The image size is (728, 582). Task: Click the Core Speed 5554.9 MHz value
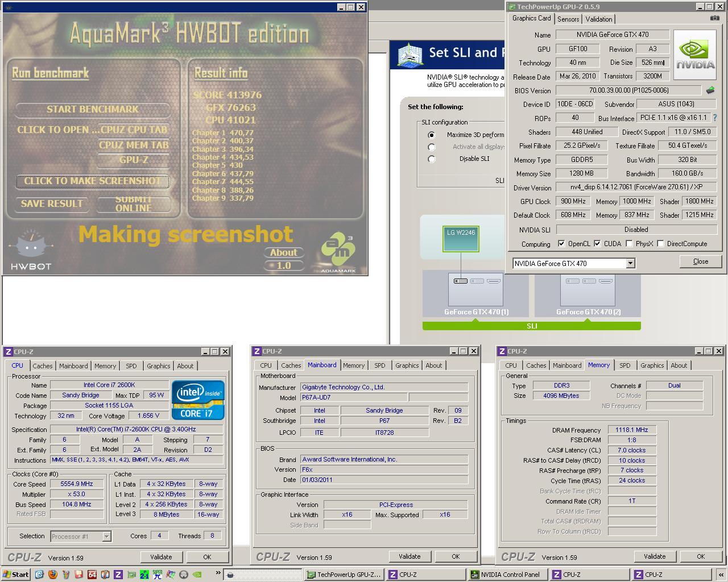pos(77,484)
